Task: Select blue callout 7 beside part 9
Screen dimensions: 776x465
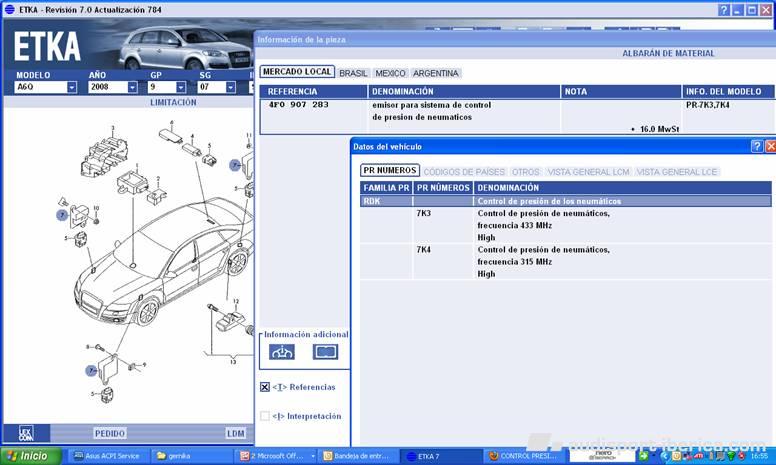Action: click(91, 371)
